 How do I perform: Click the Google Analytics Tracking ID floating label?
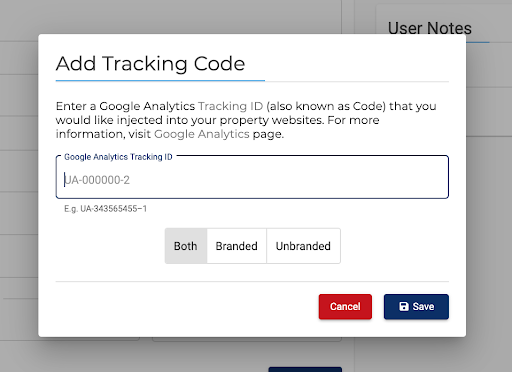[118, 157]
